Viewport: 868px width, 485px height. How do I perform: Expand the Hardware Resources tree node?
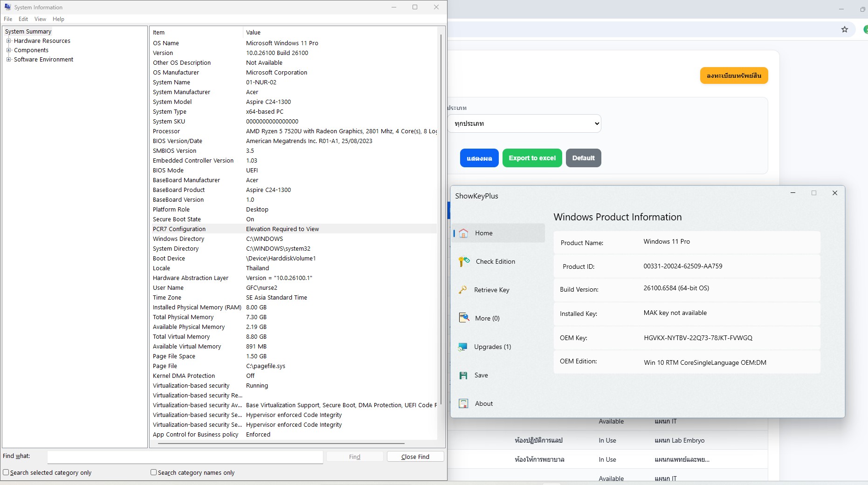tap(8, 41)
